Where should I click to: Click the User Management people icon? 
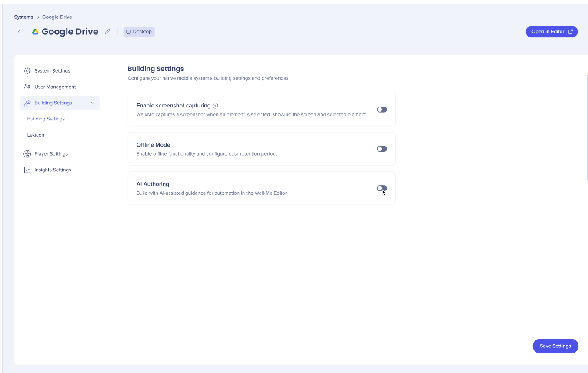[x=27, y=87]
